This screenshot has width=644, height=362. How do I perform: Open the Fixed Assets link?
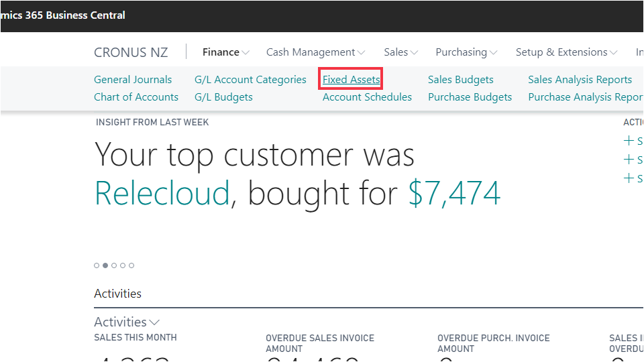point(351,79)
